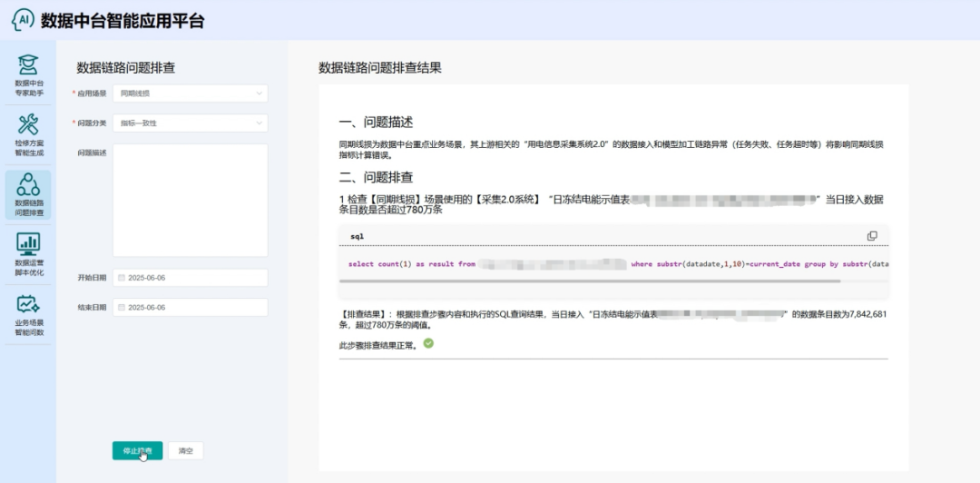
Task: Expand the 应用场景 dropdown arrow
Action: click(260, 94)
